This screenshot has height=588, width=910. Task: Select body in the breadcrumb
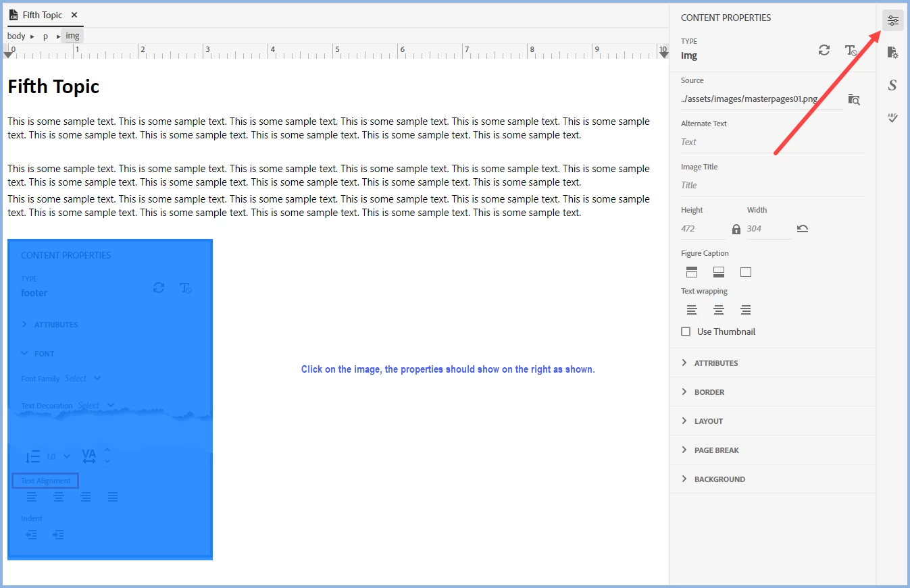16,36
